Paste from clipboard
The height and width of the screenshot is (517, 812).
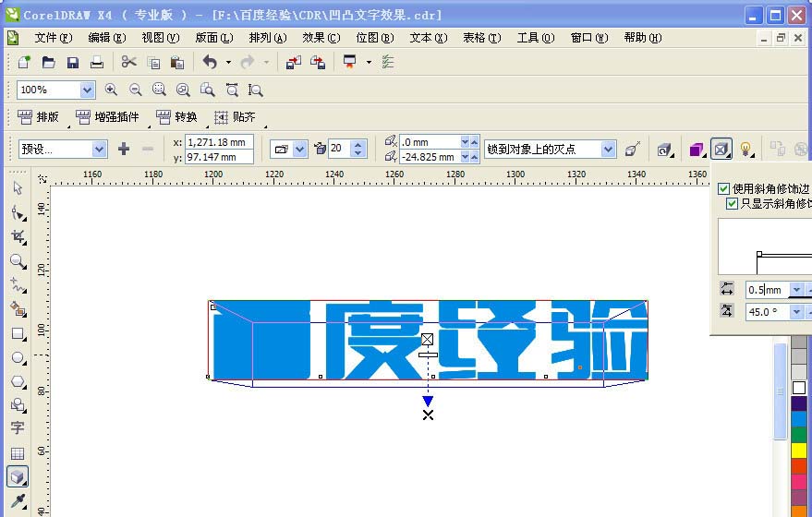coord(177,62)
